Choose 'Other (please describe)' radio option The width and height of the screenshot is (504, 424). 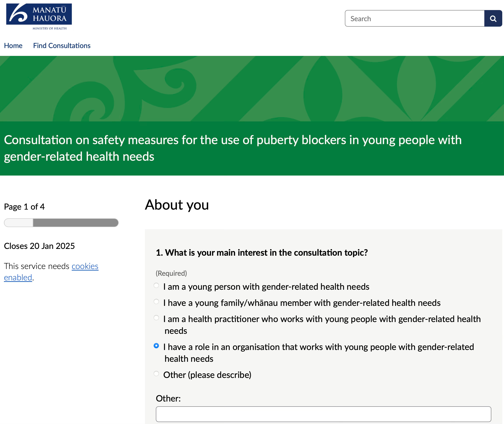click(x=156, y=374)
